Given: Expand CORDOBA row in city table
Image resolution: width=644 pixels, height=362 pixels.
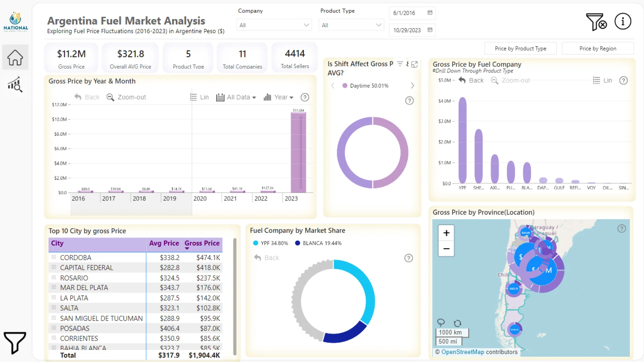Looking at the screenshot, I should click(54, 257).
